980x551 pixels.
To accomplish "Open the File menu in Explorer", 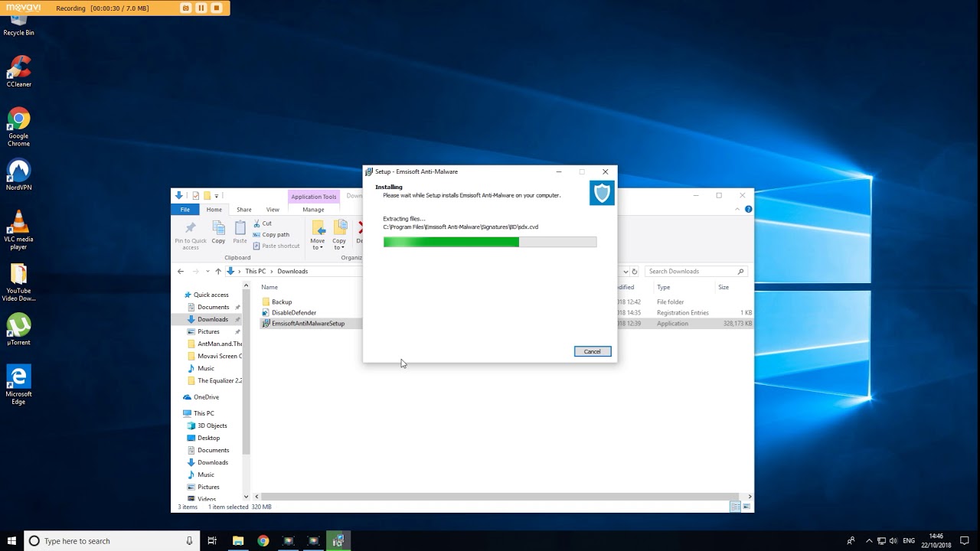I will click(185, 210).
